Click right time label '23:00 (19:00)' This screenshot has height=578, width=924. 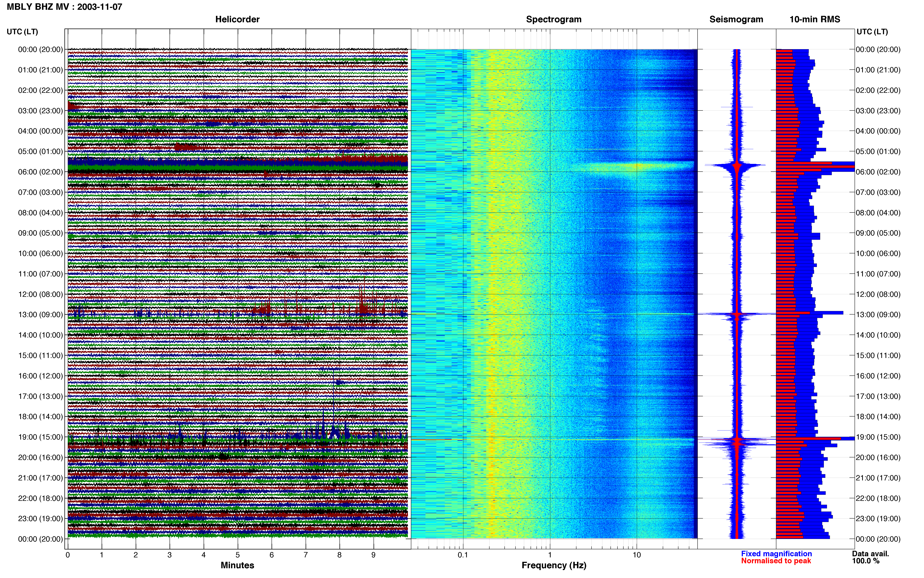click(x=878, y=518)
